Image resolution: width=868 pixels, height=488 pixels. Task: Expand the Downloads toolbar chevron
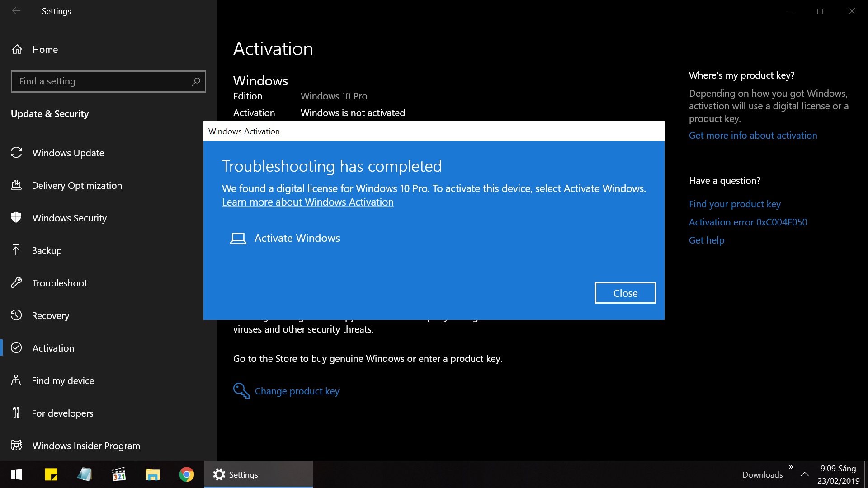click(791, 467)
